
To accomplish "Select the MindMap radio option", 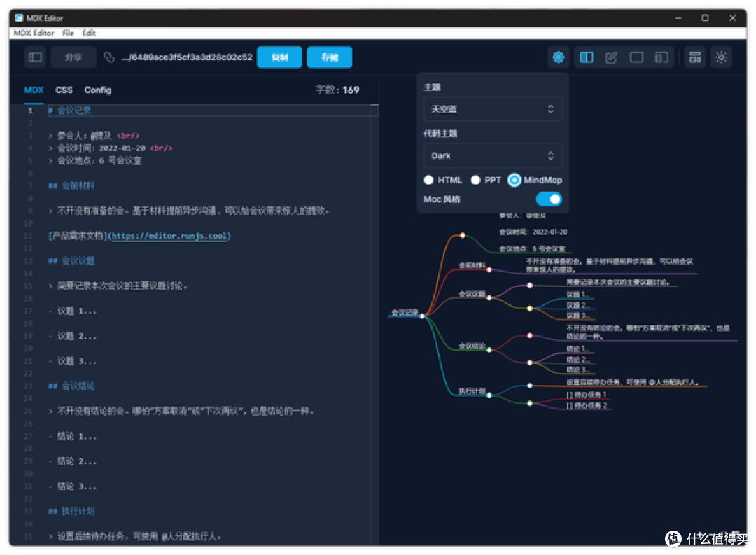I will tap(514, 181).
